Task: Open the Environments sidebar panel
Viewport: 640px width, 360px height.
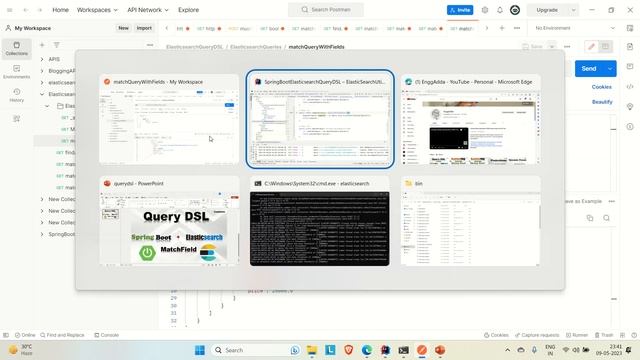Action: [16, 72]
